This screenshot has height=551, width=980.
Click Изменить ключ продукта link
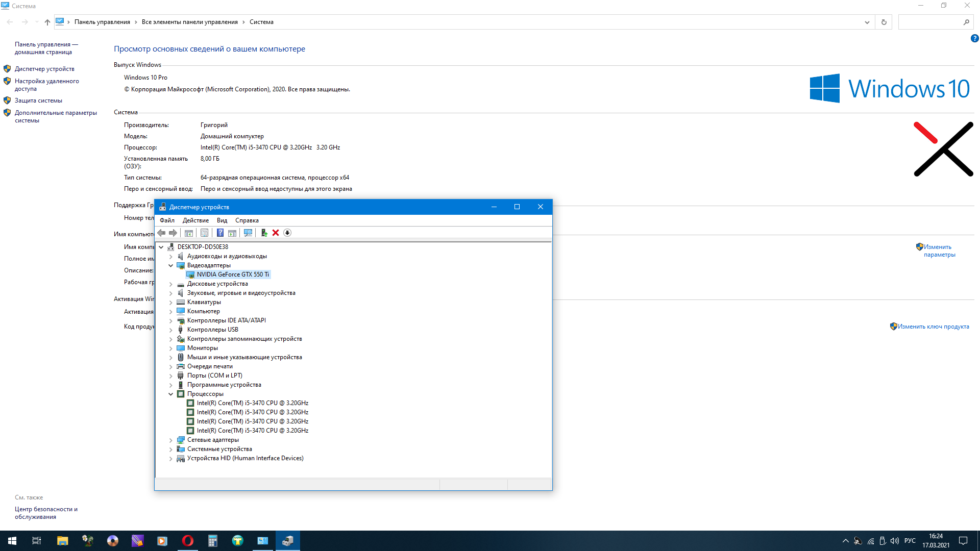[x=934, y=327]
